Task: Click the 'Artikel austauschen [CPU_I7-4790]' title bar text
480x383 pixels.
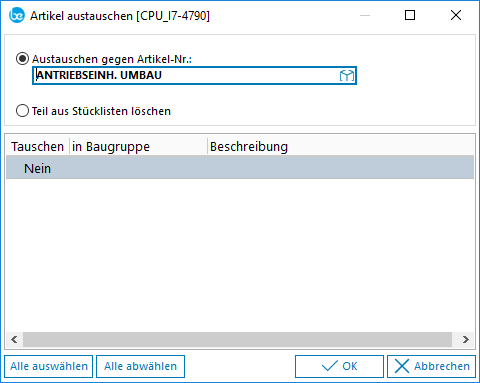Action: tap(120, 16)
